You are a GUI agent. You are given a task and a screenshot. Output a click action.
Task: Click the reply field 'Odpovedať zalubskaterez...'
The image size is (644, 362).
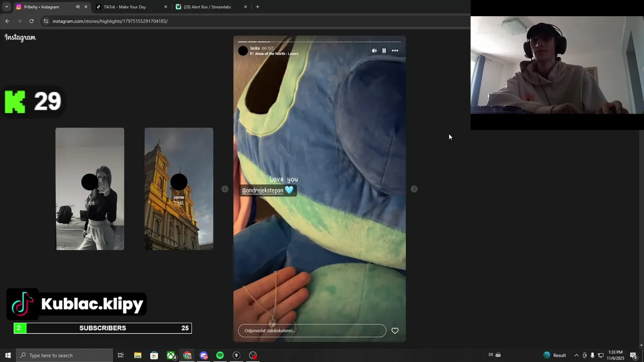pyautogui.click(x=312, y=331)
